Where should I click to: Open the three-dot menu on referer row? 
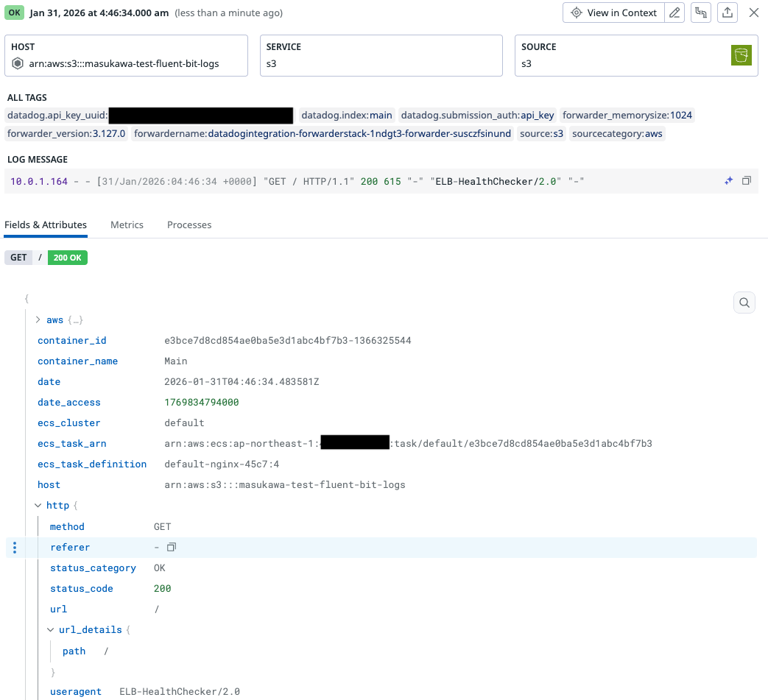15,548
